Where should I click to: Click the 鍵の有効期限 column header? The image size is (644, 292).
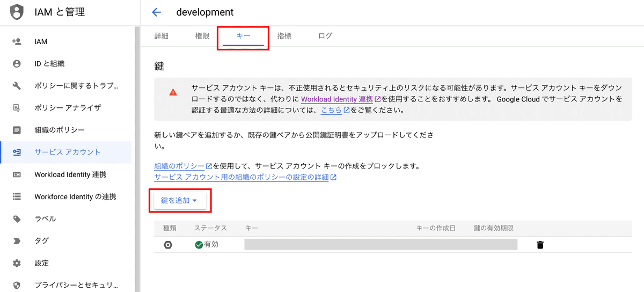pyautogui.click(x=494, y=228)
